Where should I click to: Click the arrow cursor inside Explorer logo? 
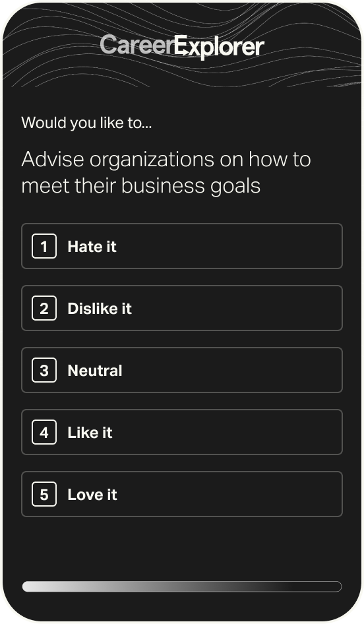[x=183, y=51]
